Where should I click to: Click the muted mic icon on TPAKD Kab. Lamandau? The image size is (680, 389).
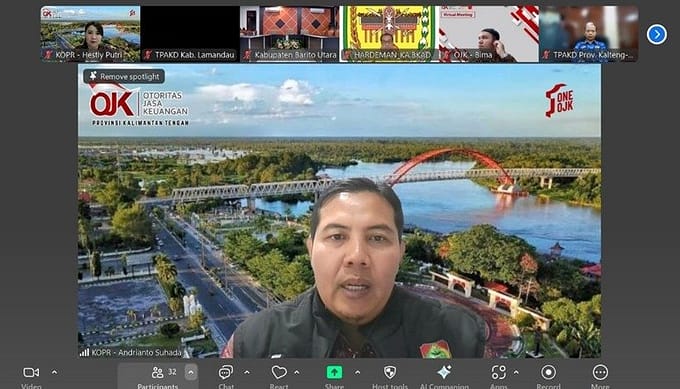point(148,55)
